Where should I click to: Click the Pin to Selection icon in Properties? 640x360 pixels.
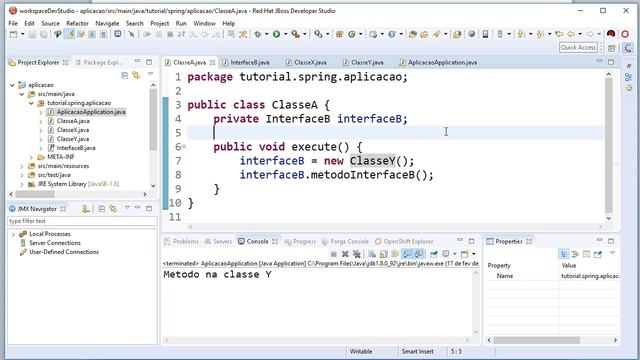598,254
